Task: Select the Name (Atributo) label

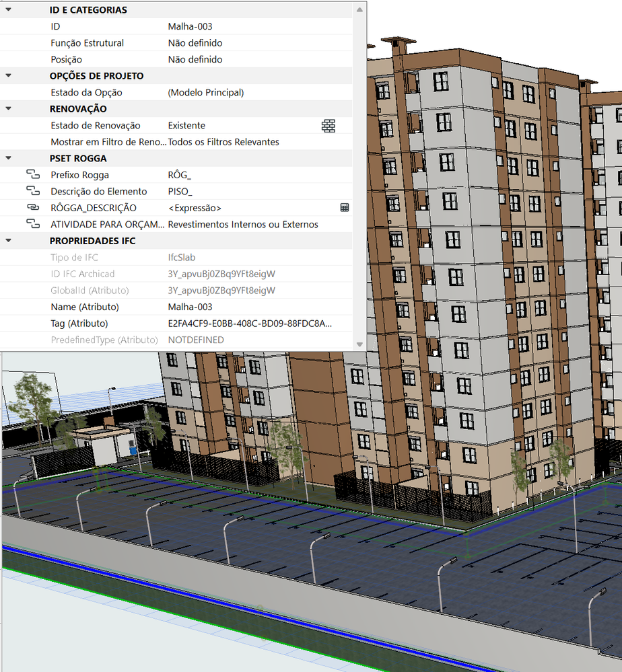Action: click(85, 307)
